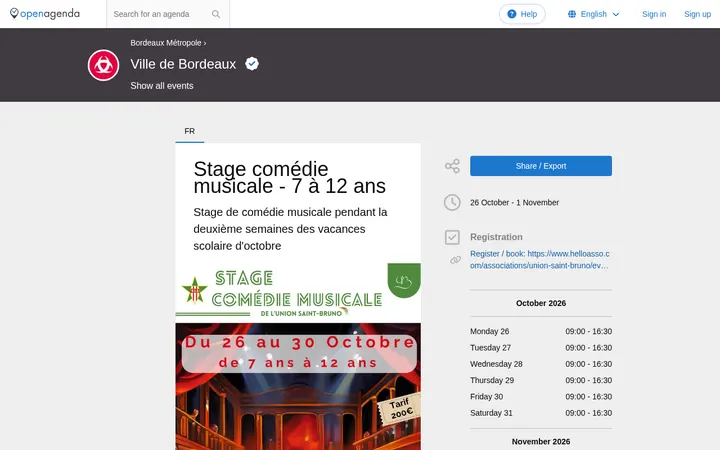Click the registration checkmark icon
Viewport: 720px width, 450px height.
[x=452, y=237]
